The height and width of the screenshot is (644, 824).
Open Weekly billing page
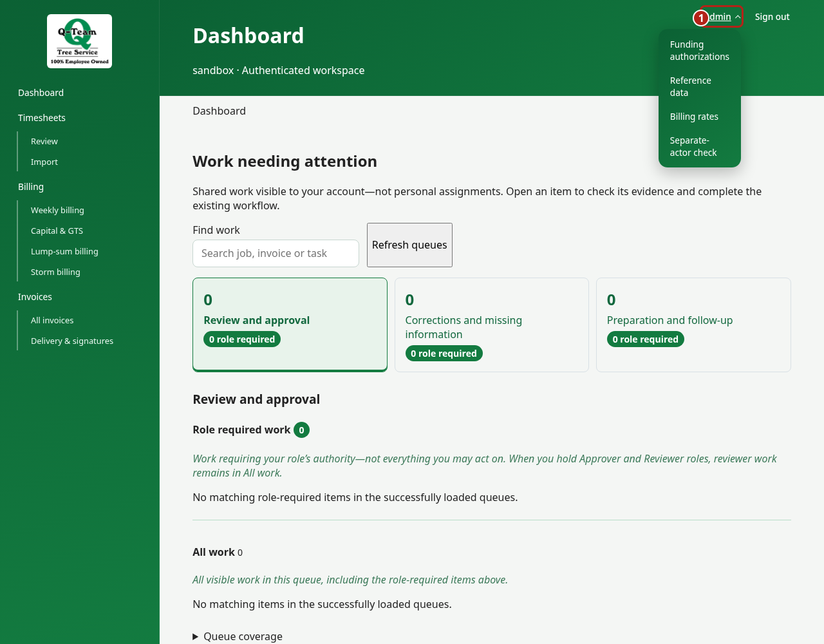click(57, 210)
